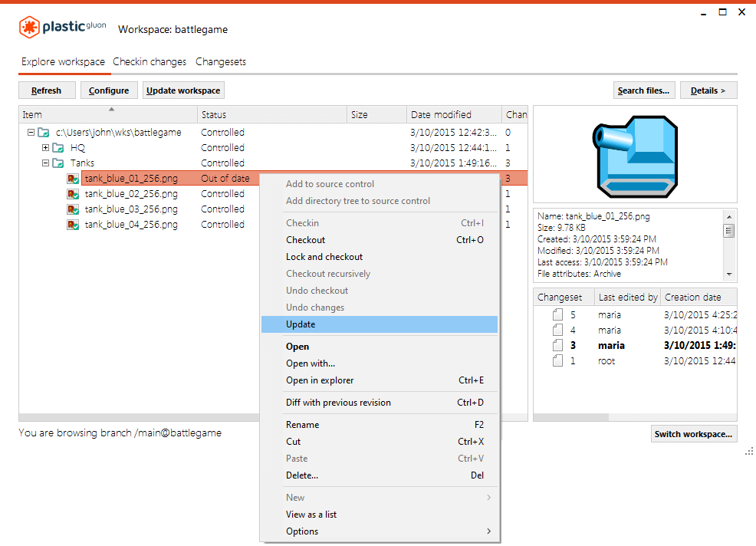Select the Tanks folder name

click(83, 163)
